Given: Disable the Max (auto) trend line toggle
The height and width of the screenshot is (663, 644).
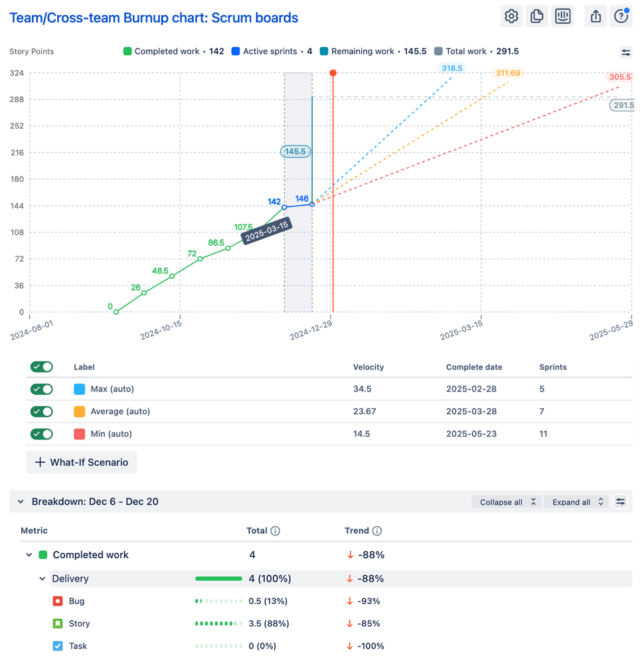Looking at the screenshot, I should click(x=41, y=389).
